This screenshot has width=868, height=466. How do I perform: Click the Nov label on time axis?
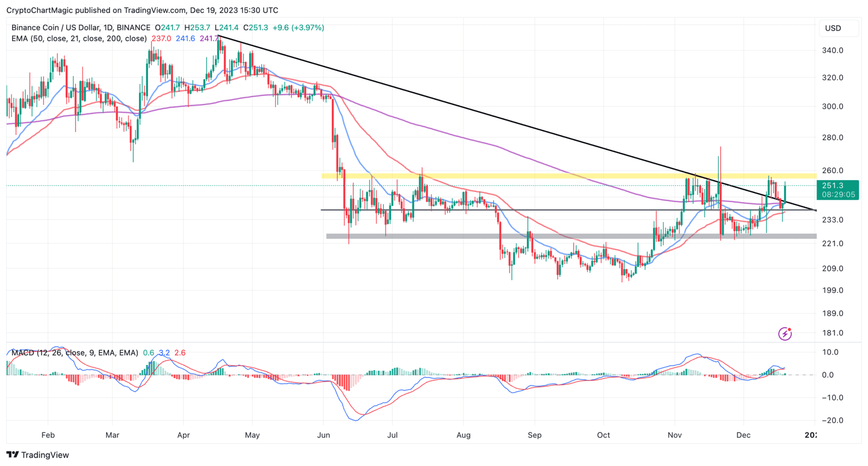coord(674,435)
